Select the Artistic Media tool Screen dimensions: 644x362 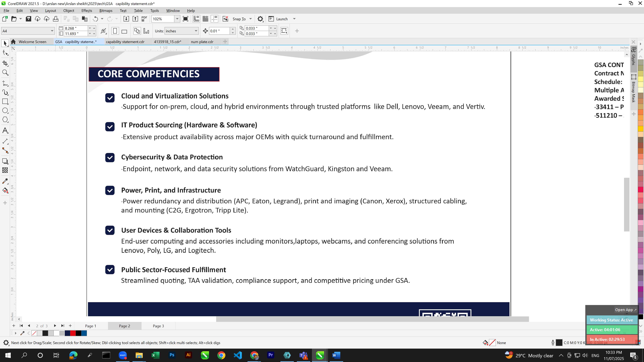pyautogui.click(x=5, y=93)
